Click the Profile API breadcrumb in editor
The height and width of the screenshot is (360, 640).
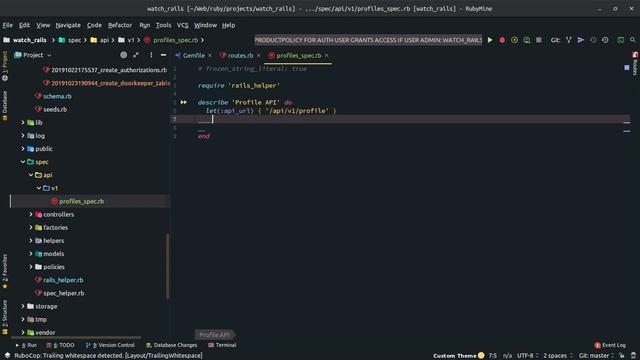point(214,335)
